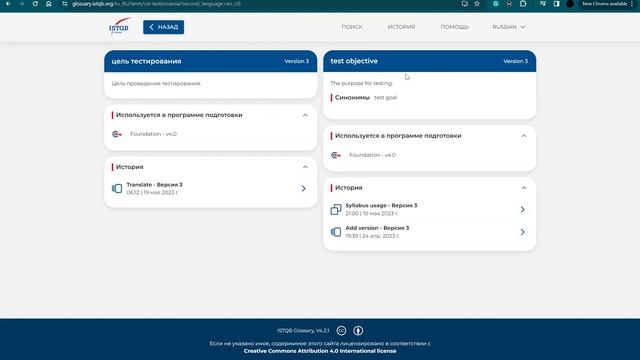Collapse the right История section
640x360 pixels.
pyautogui.click(x=524, y=188)
